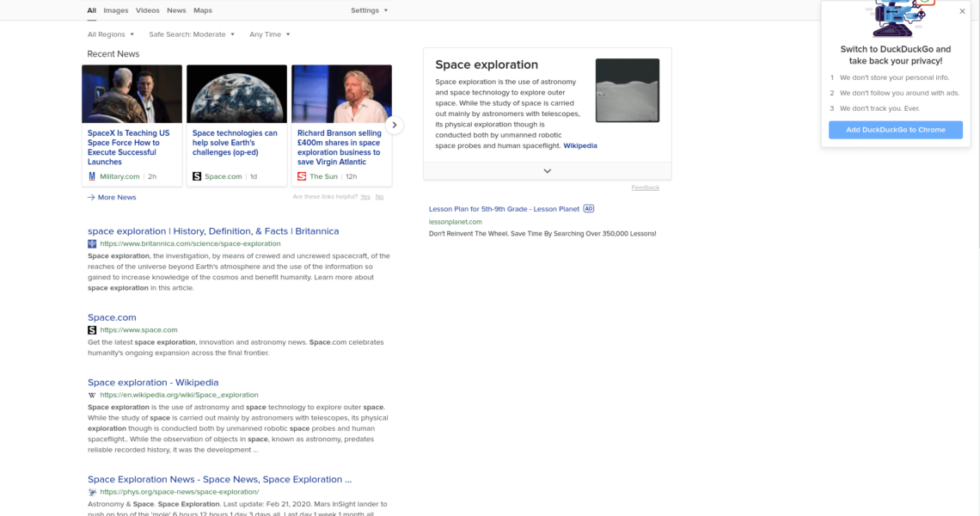The height and width of the screenshot is (516, 980).
Task: Expand the Space exploration info panel
Action: coord(547,171)
